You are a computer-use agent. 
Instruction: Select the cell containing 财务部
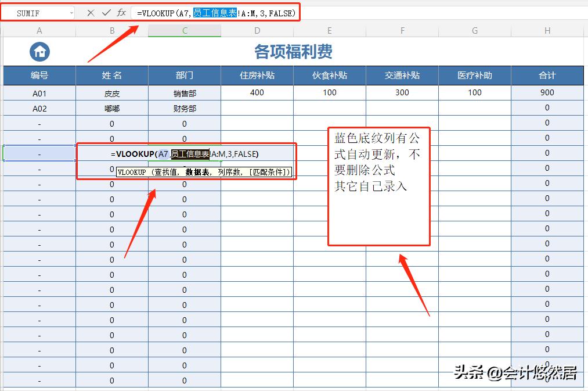click(x=184, y=107)
